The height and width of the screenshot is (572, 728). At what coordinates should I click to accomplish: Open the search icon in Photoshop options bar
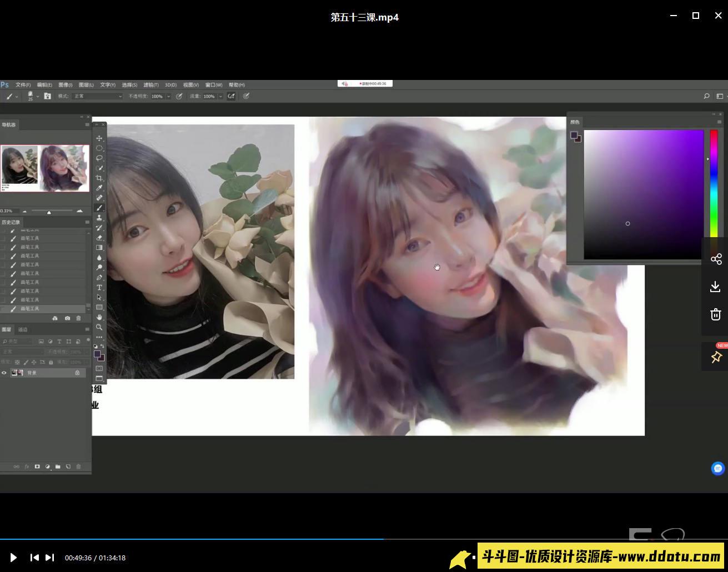(706, 96)
